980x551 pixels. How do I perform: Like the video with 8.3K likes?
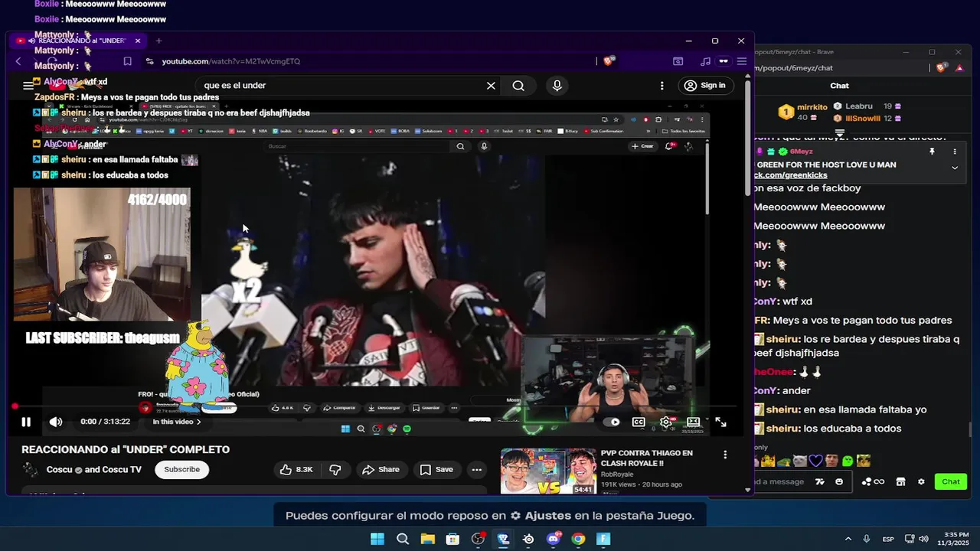[296, 470]
